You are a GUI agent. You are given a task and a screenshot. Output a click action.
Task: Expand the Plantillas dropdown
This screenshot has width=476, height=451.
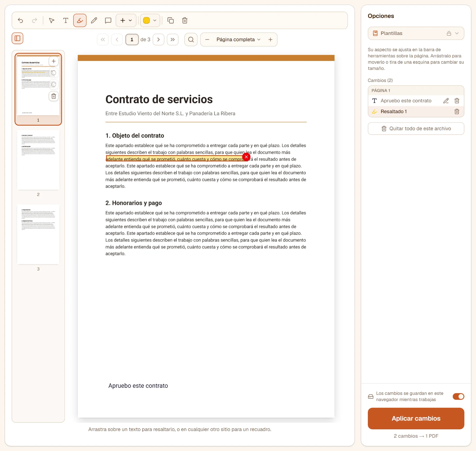416,33
